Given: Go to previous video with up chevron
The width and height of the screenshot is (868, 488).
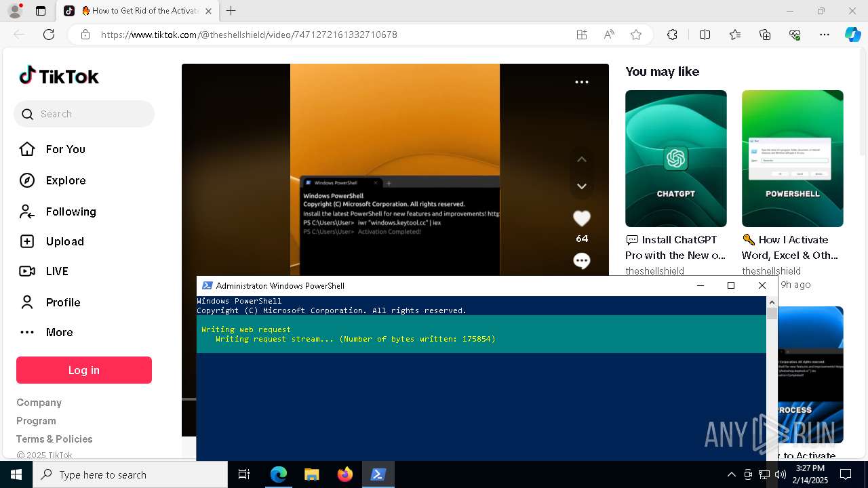Looking at the screenshot, I should (582, 159).
